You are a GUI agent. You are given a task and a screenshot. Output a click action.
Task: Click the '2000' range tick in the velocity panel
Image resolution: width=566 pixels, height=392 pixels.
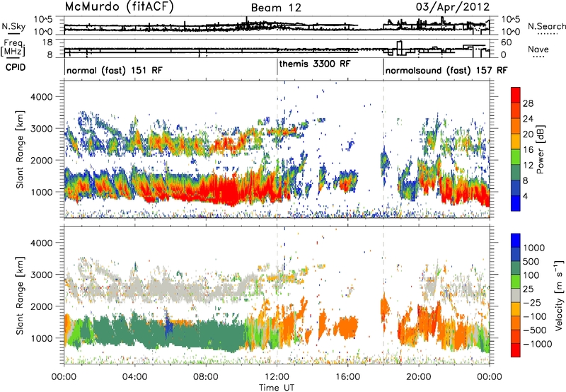(x=40, y=306)
